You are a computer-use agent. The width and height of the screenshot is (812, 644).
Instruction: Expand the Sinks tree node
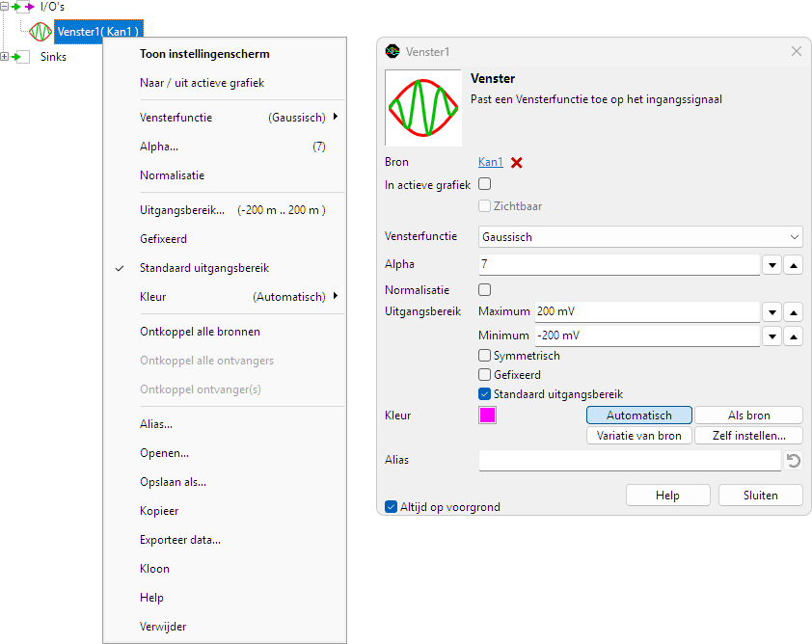pos(4,57)
